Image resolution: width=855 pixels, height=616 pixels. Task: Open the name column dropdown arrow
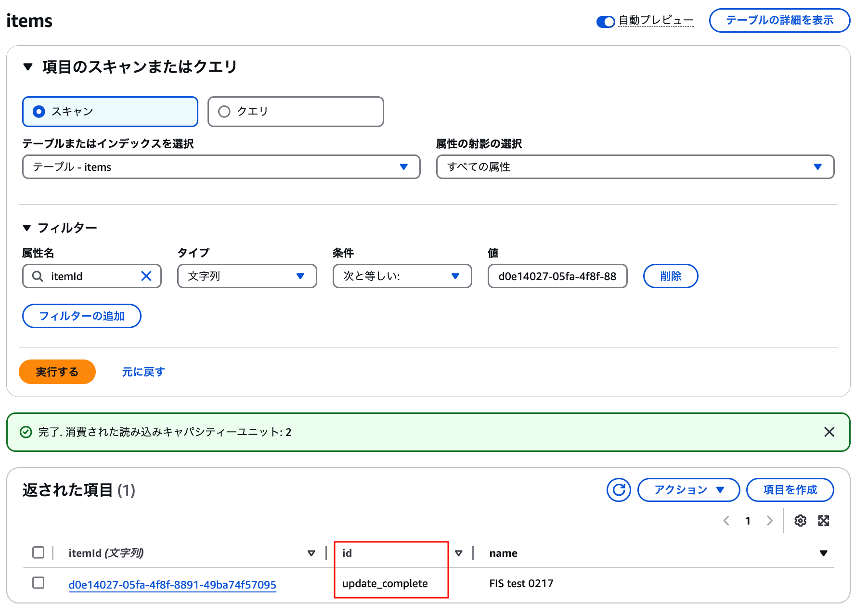[x=824, y=553]
